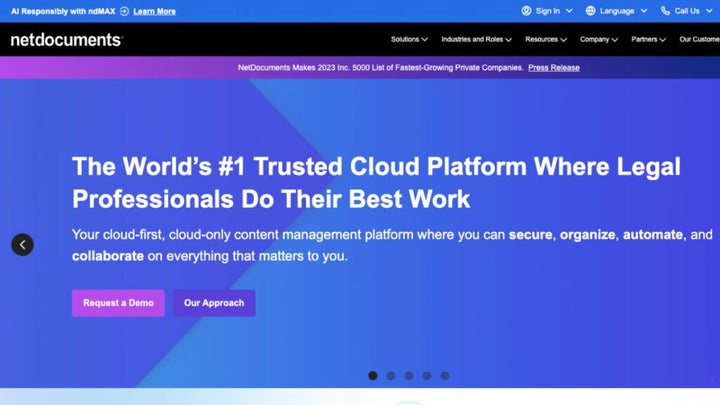The height and width of the screenshot is (405, 720).
Task: Switch to the second carousel slide dot
Action: (391, 376)
